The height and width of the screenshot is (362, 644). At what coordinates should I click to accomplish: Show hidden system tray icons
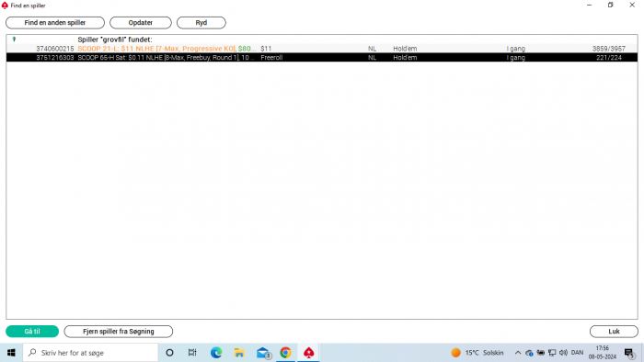[518, 353]
